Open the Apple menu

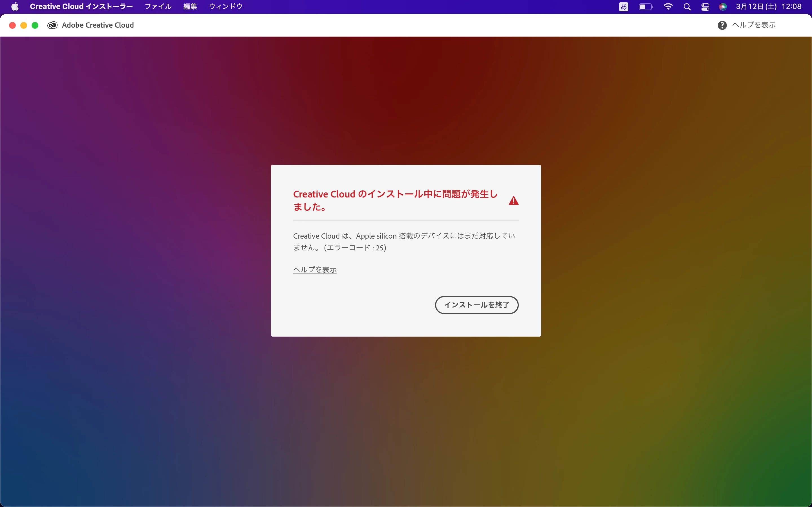[15, 6]
